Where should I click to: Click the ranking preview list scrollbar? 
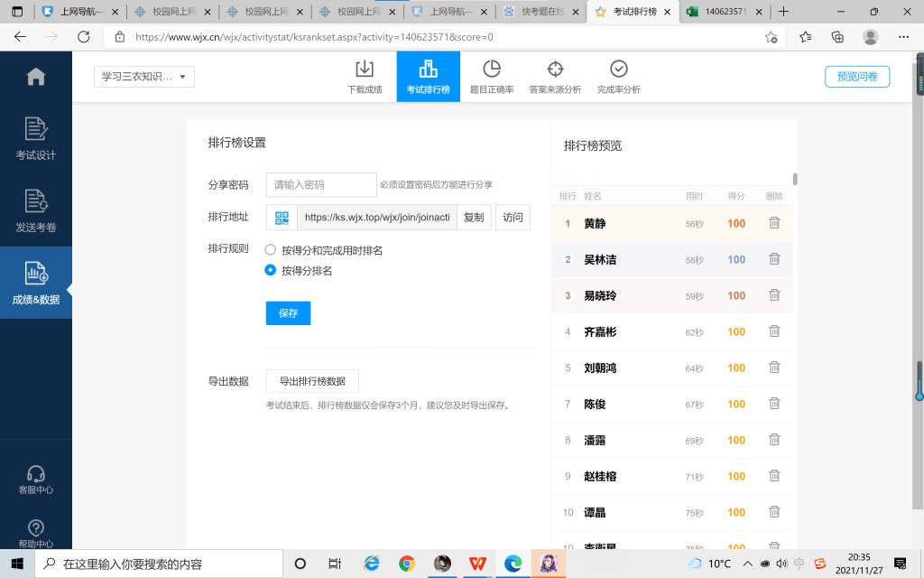[795, 180]
